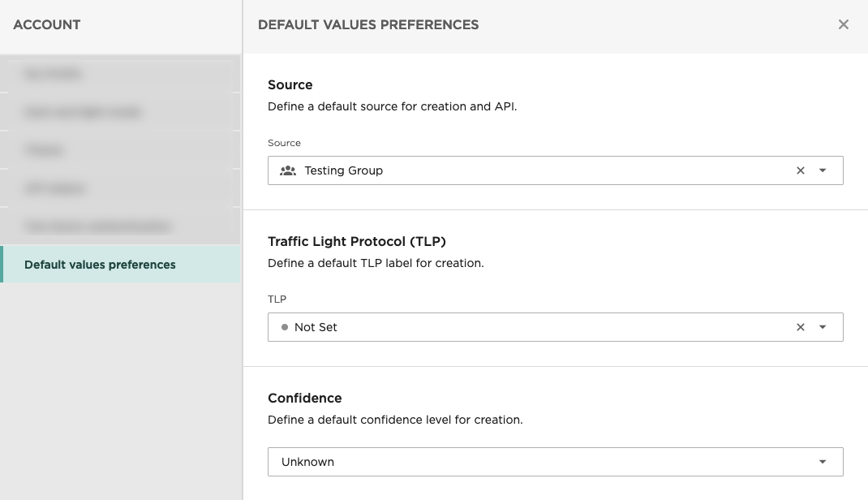Click the group icon beside Testing Group
868x500 pixels.
[x=288, y=170]
